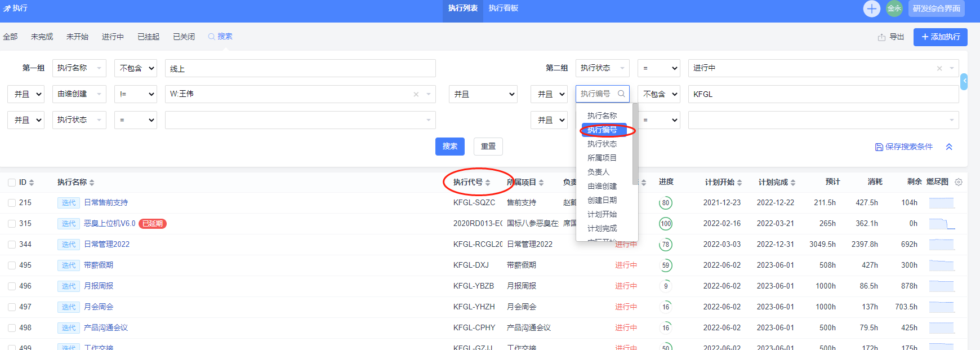
Task: Click the progress ring showing 80
Action: pyautogui.click(x=666, y=203)
